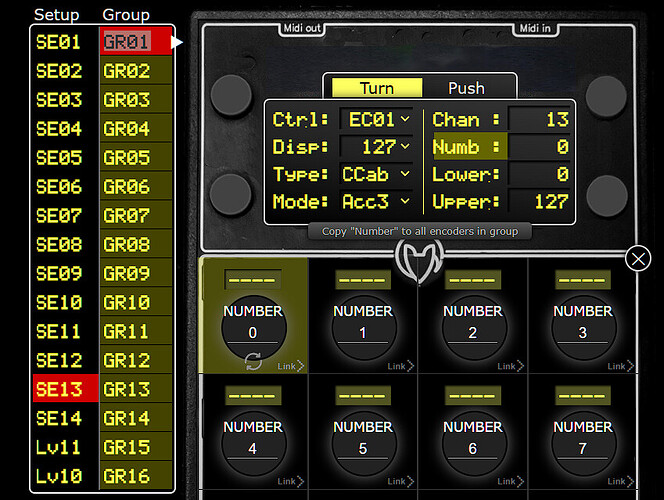
Task: Click the Lower value field showing 0
Action: pyautogui.click(x=539, y=174)
